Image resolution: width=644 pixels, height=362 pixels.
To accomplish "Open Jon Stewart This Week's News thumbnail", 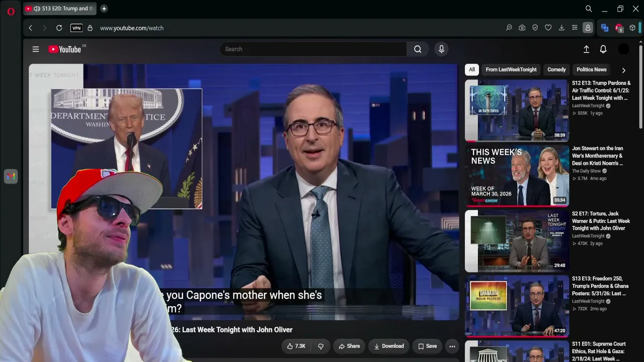I will pos(517,175).
